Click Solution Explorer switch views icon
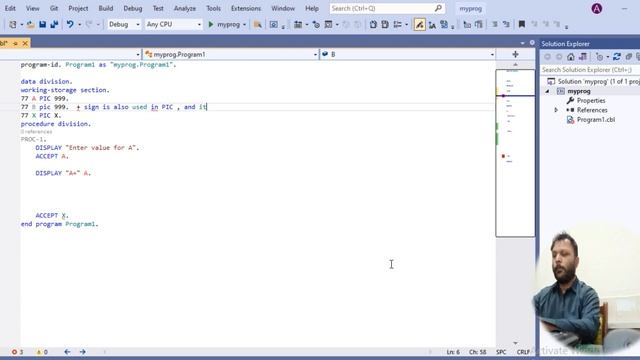The image size is (640, 360). pos(583,57)
